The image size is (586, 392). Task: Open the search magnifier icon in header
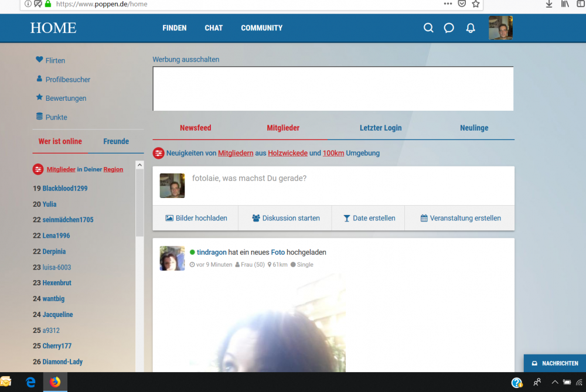point(428,28)
